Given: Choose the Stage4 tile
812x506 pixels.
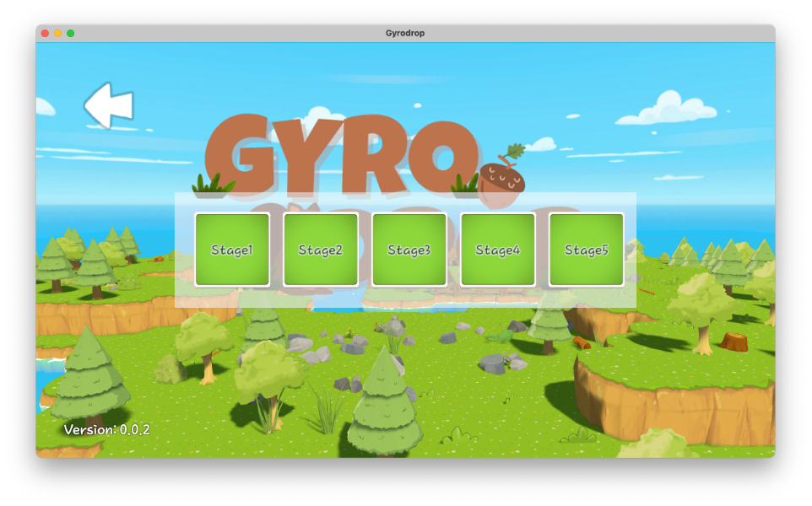Looking at the screenshot, I should (498, 250).
